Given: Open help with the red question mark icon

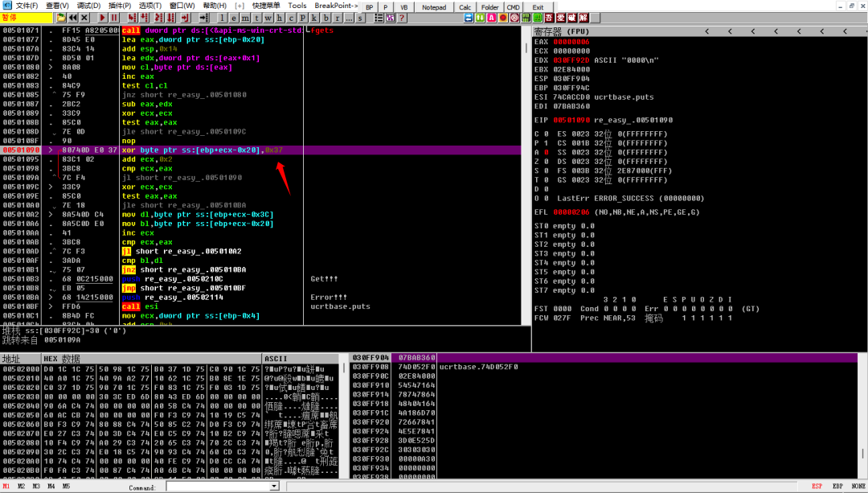Looking at the screenshot, I should click(402, 18).
